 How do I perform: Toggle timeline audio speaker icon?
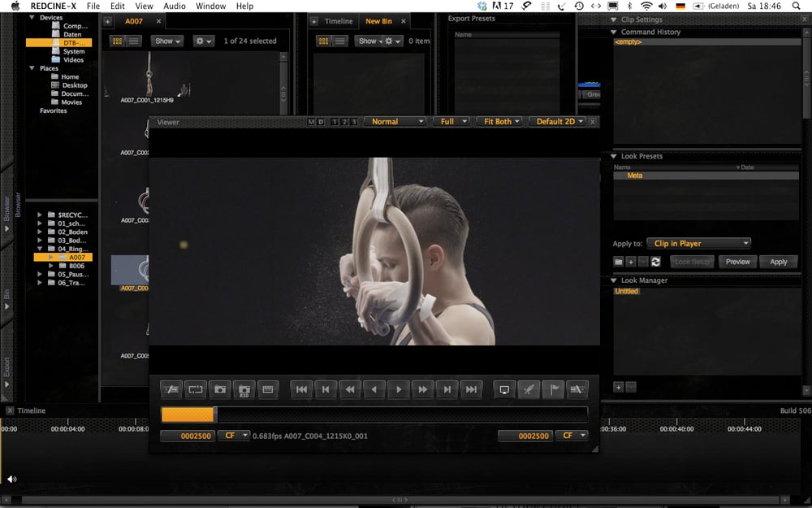pyautogui.click(x=12, y=479)
